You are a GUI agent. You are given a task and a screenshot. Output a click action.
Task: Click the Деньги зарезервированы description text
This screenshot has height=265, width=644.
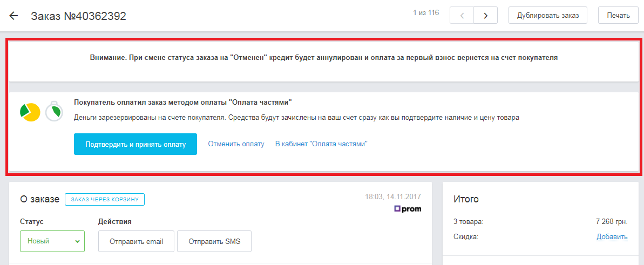[297, 118]
